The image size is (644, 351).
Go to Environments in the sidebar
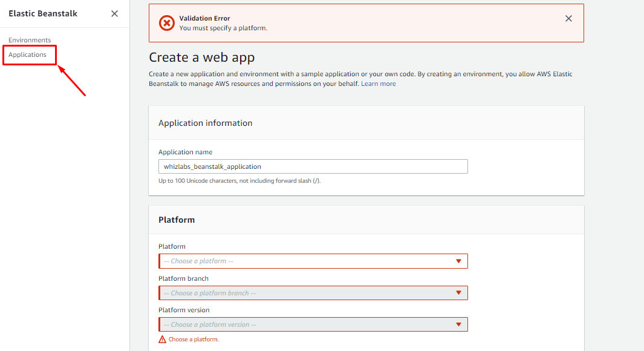click(30, 40)
